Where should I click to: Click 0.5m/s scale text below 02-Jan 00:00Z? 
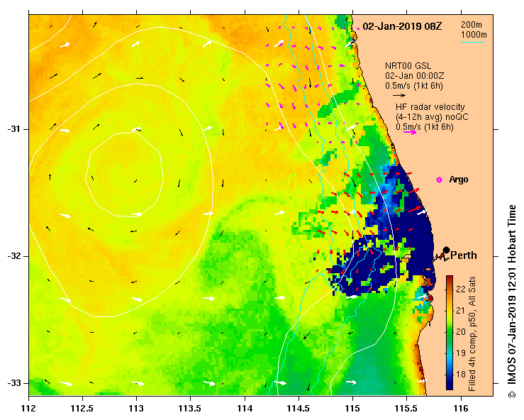[x=413, y=86]
